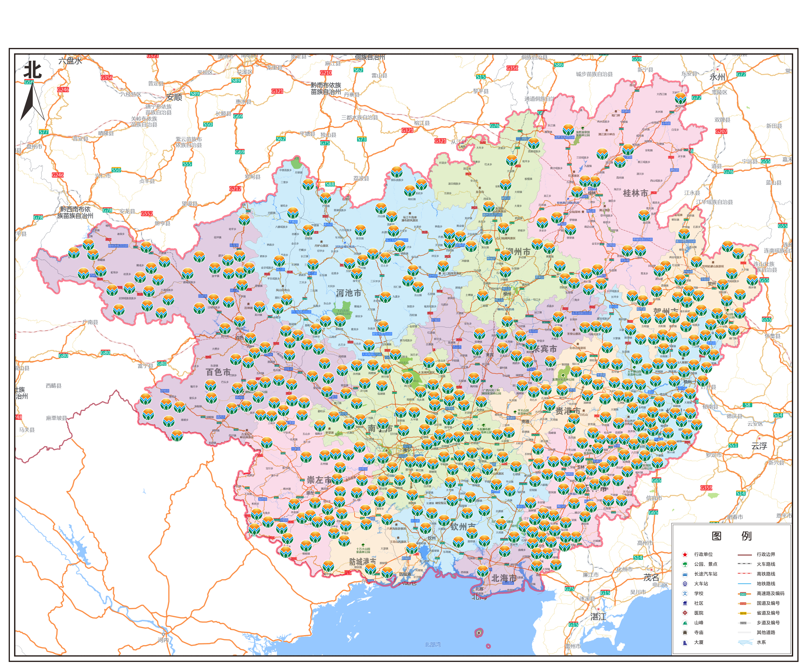Click the 河池市 city label
The width and height of the screenshot is (807, 672).
pyautogui.click(x=349, y=293)
